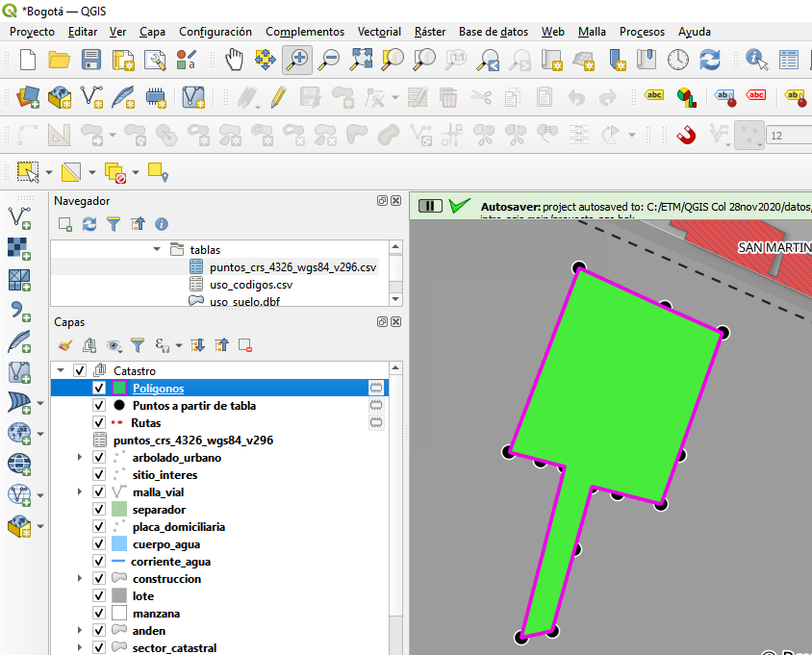Click the Deselect Features icon

pyautogui.click(x=114, y=172)
